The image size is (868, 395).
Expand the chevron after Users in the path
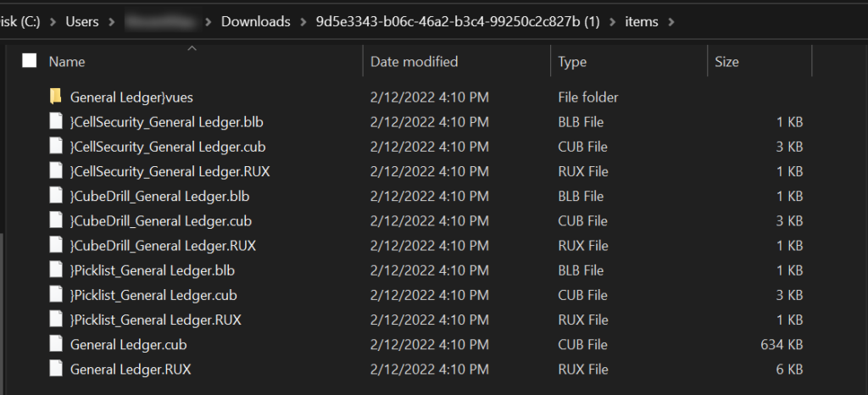click(x=112, y=21)
